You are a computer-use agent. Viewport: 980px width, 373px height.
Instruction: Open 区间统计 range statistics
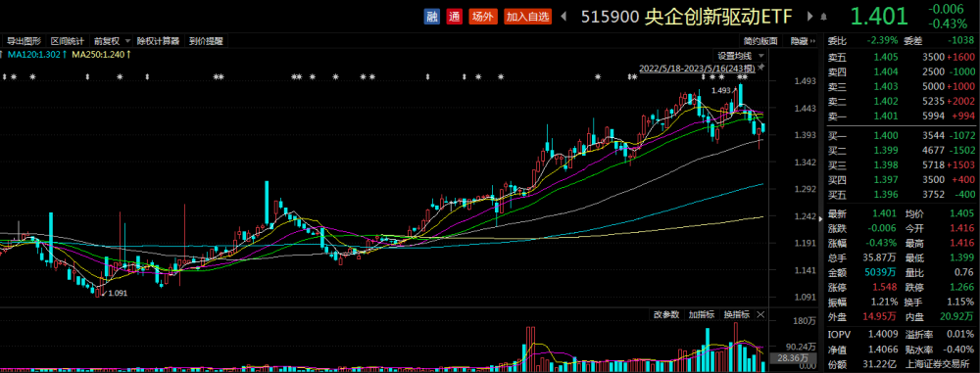pyautogui.click(x=67, y=41)
